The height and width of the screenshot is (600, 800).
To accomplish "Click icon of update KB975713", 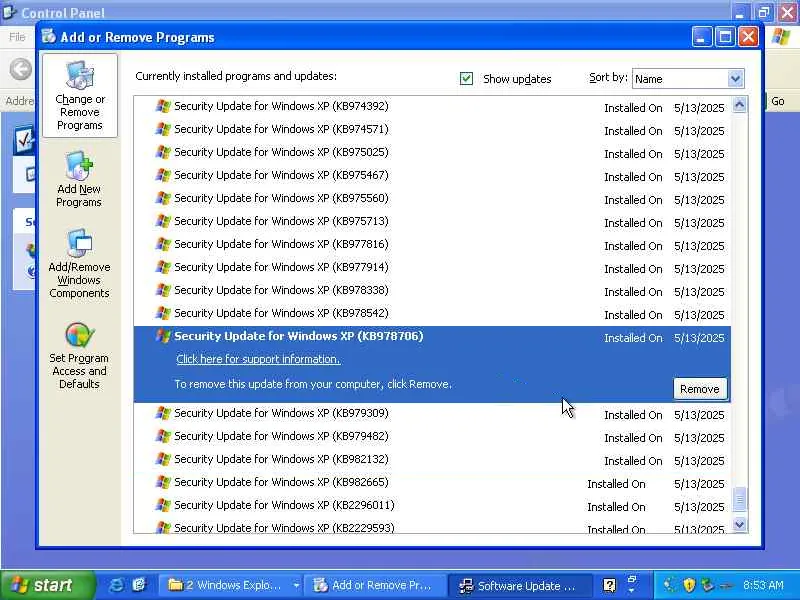I will click(163, 221).
